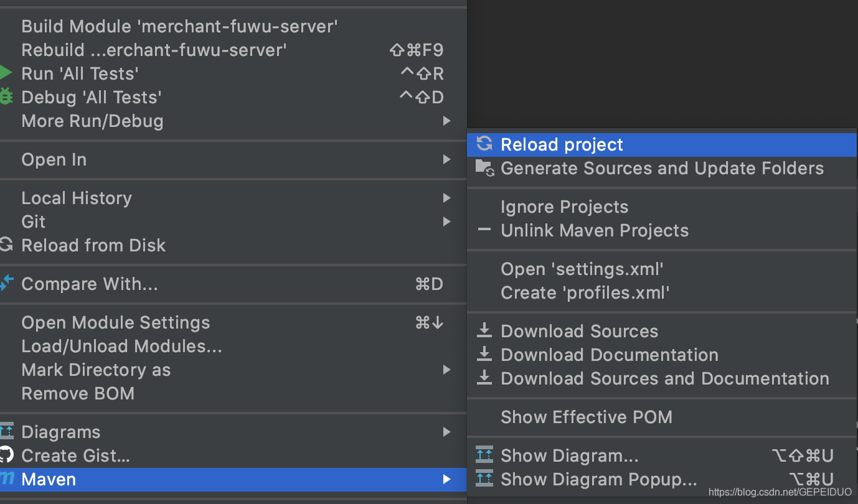Choose Load/Unload Modules...
The image size is (858, 504).
pos(233,346)
